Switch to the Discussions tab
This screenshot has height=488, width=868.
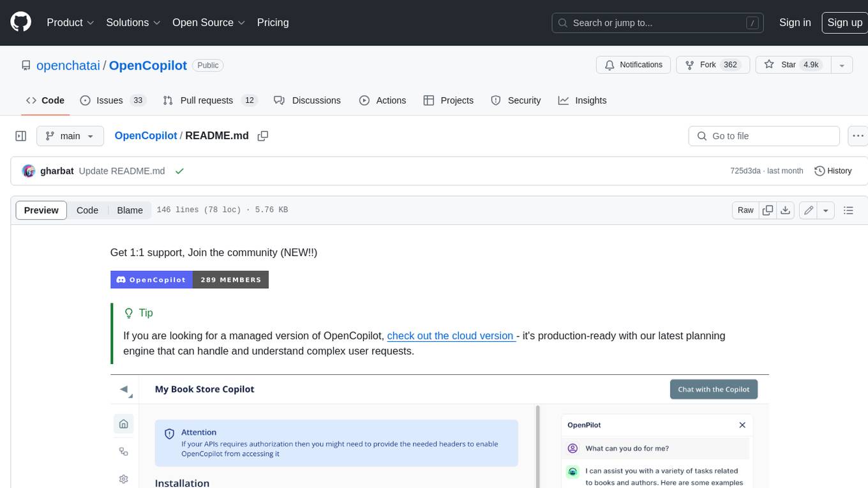[x=307, y=100]
